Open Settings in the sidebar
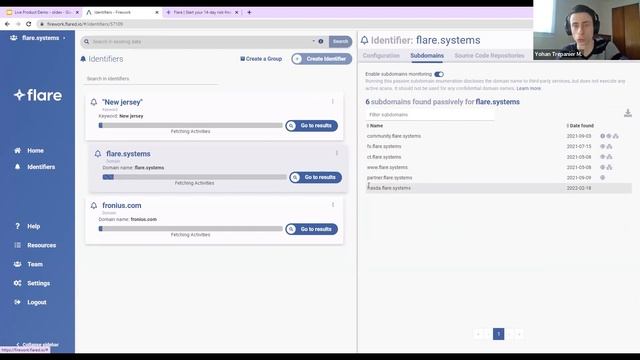 32,283
